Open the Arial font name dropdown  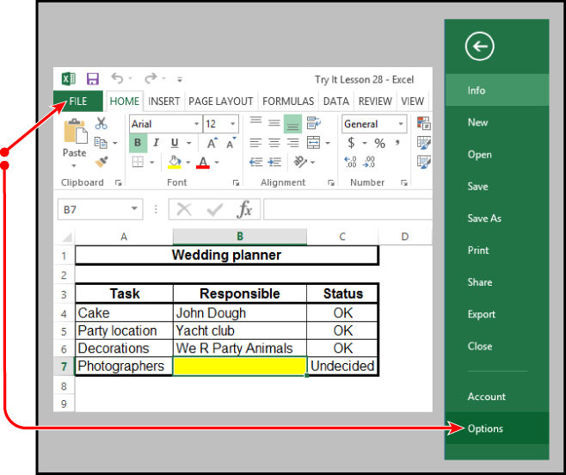pyautogui.click(x=196, y=124)
